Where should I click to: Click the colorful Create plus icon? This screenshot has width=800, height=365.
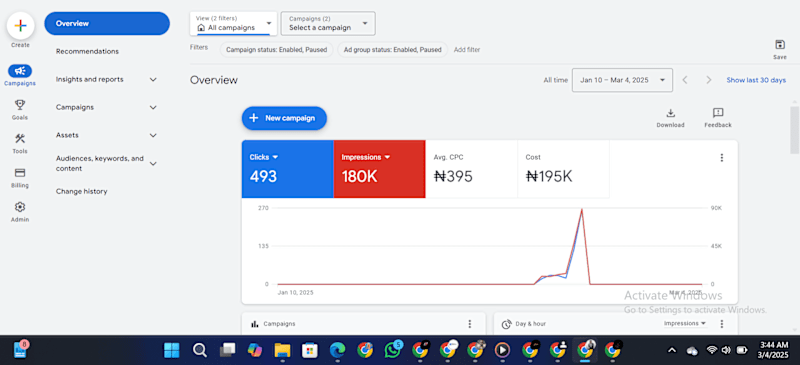pyautogui.click(x=20, y=26)
